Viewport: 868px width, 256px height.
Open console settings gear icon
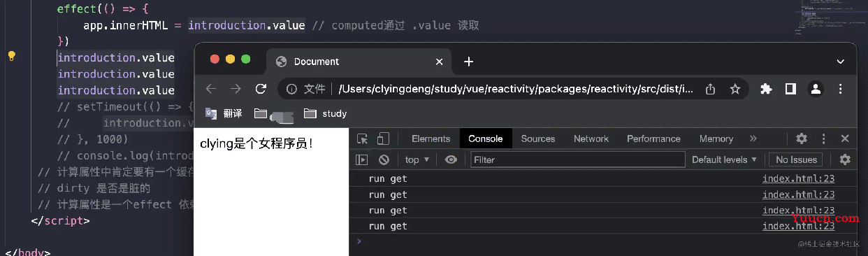click(845, 159)
